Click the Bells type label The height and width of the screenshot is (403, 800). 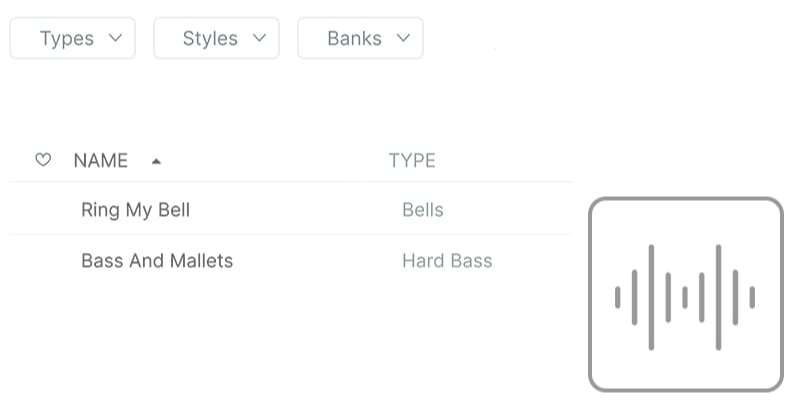click(x=422, y=210)
